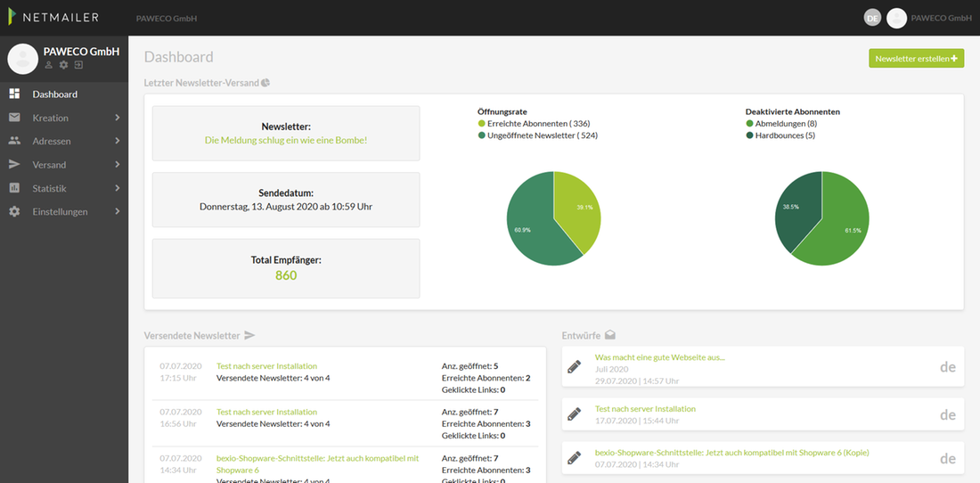
Task: Click the 'de' tag on the Juli 2020 draft
Action: (x=948, y=367)
